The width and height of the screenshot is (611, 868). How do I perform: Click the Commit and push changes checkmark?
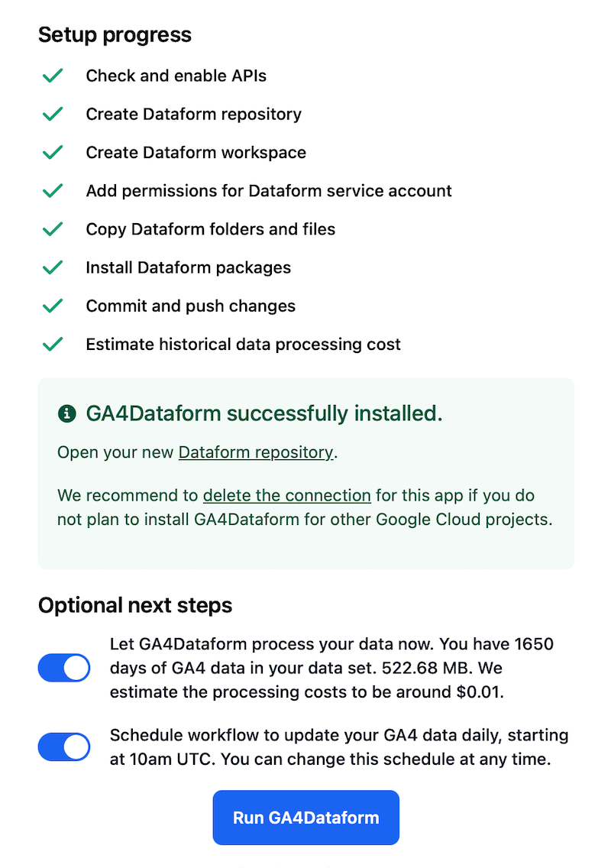coord(53,306)
